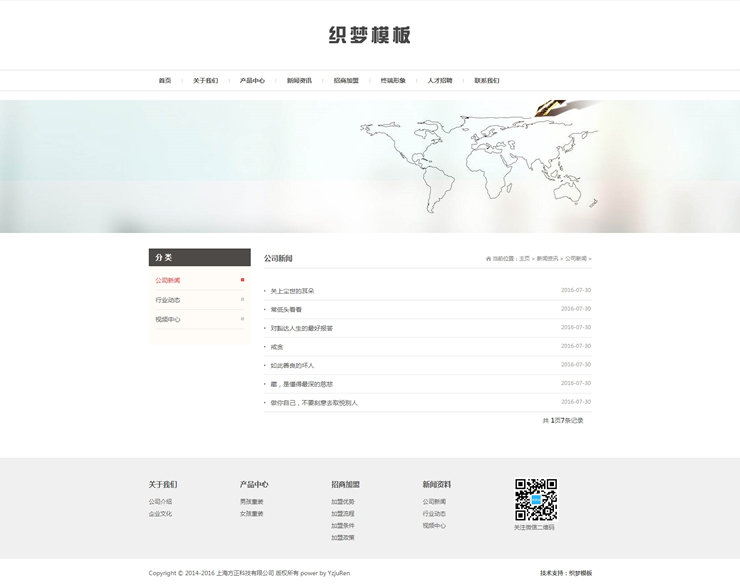The image size is (740, 587).
Task: Click the WeChat QR code image
Action: click(x=535, y=500)
